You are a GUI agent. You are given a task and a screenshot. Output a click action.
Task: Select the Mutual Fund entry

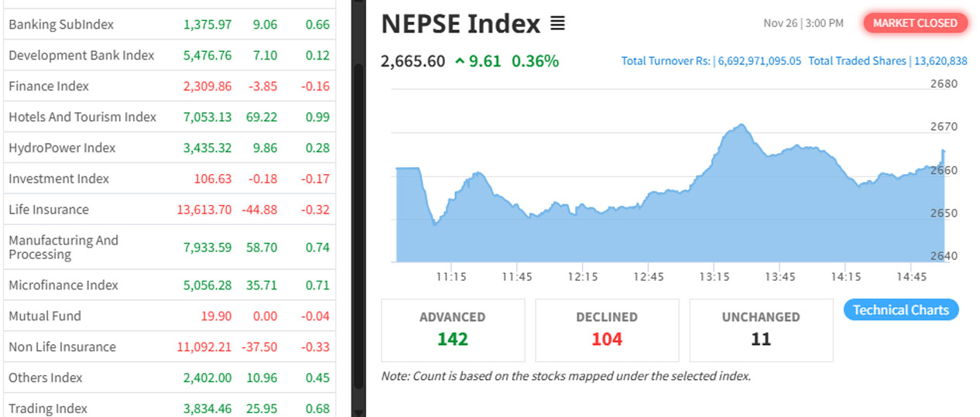pyautogui.click(x=45, y=316)
